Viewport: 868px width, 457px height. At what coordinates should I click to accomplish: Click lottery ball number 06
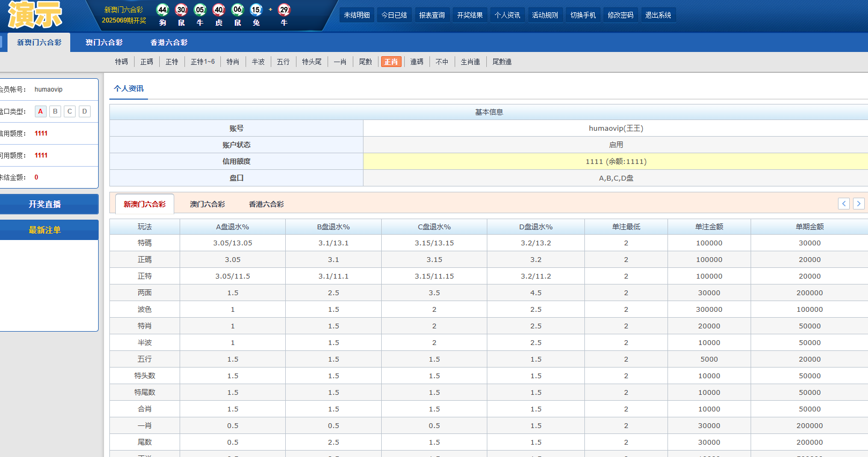pyautogui.click(x=238, y=10)
